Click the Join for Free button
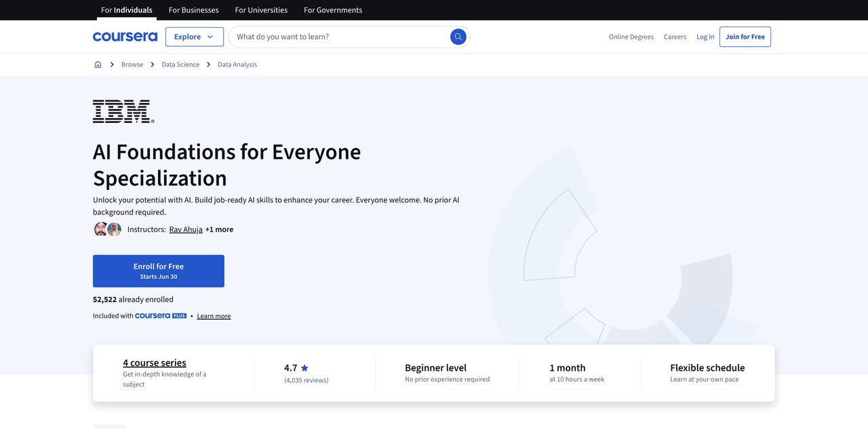 [x=745, y=37]
